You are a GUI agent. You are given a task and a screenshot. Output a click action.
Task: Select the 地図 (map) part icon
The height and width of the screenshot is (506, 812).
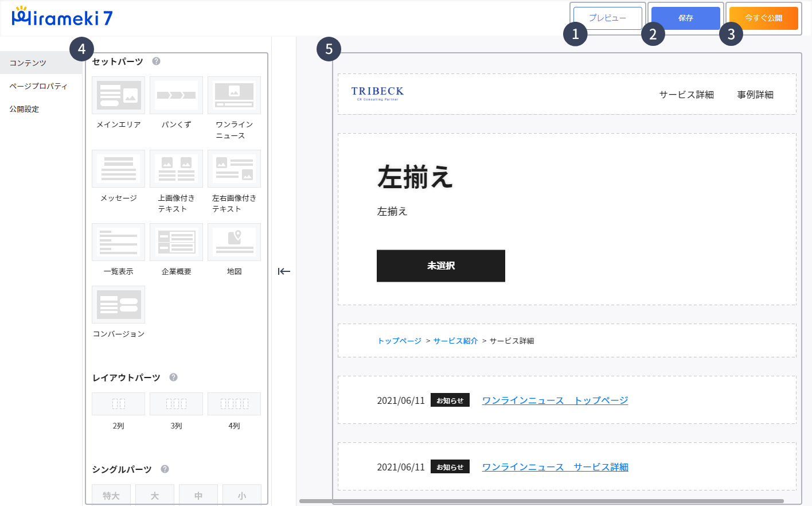(234, 242)
